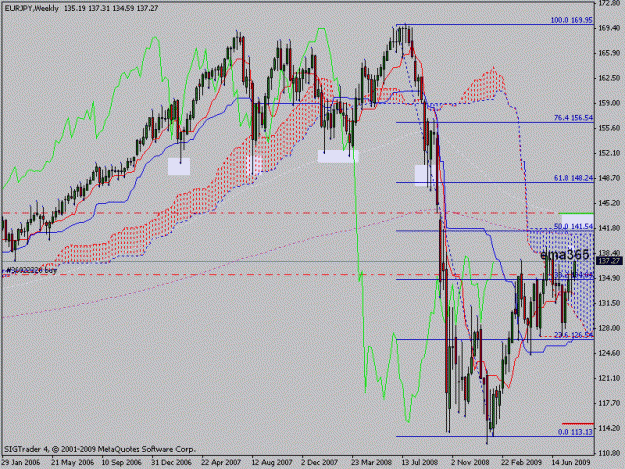
Task: Select the white rectangle under the Mar 2008 lows
Action: tap(338, 156)
